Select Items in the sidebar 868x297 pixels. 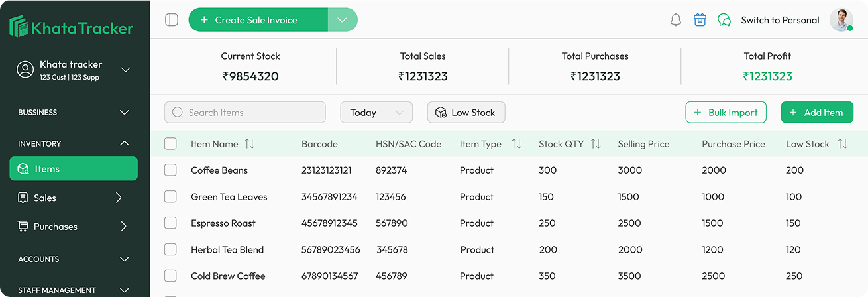[74, 168]
